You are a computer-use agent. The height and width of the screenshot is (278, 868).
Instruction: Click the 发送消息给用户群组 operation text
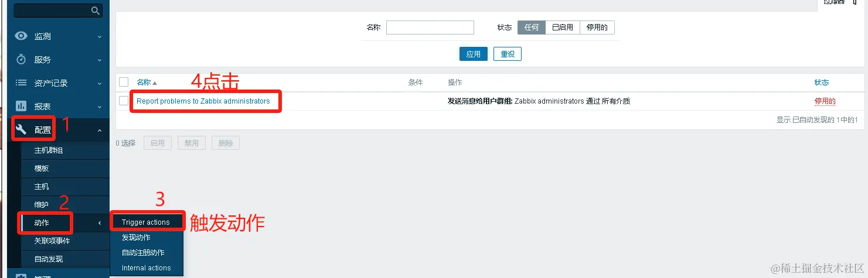(x=481, y=101)
